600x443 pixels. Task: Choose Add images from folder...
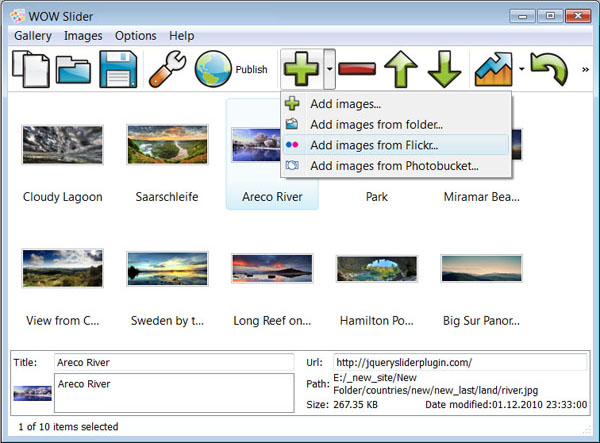(396, 124)
